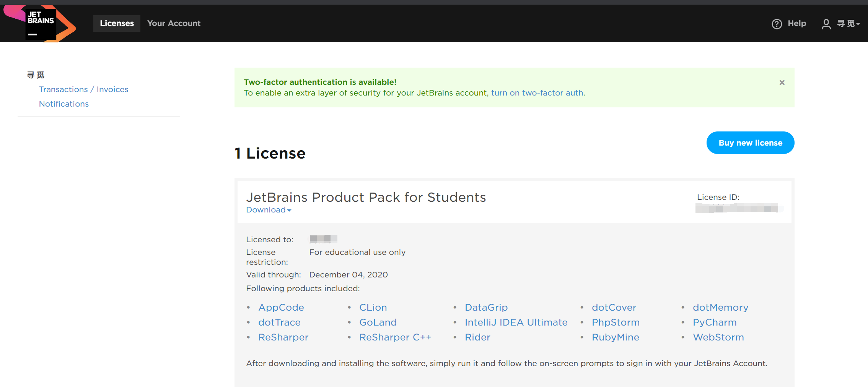
Task: Open the dotTrace product link
Action: [x=279, y=323]
